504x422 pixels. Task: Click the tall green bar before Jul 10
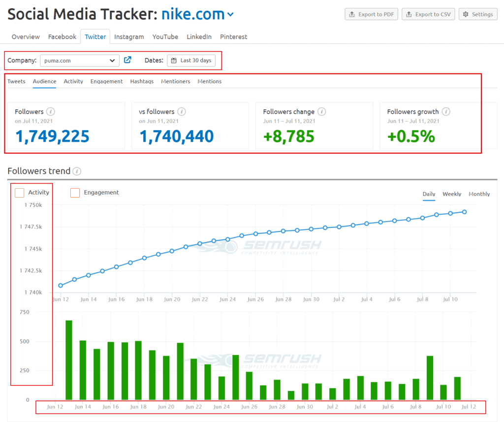(x=430, y=378)
